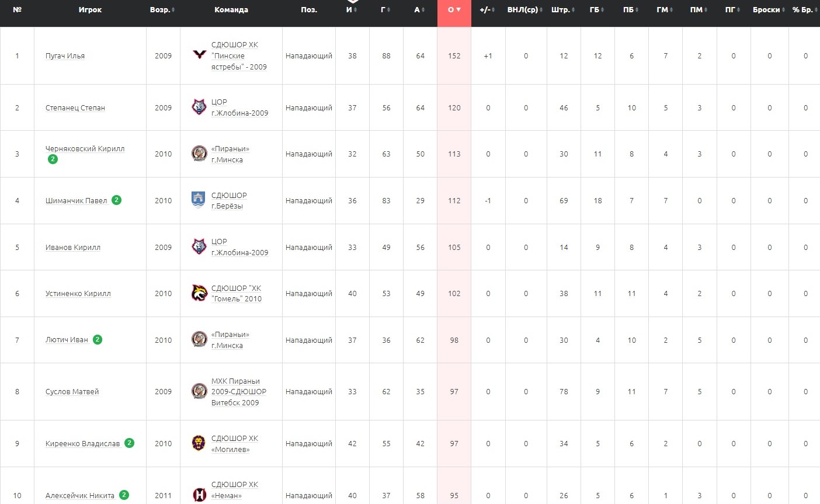Click green badge next to Лютич Иван

98,339
